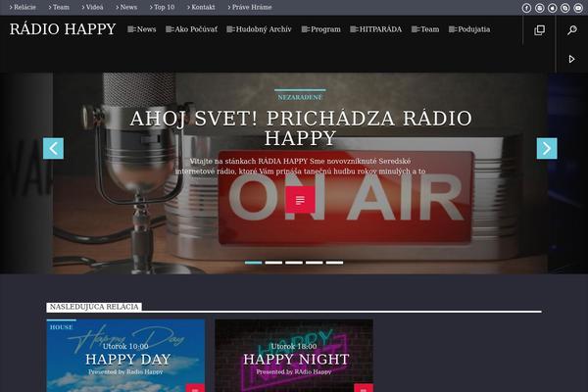Click Presented by Radio Happy on Happy Day
This screenshot has height=392, width=588.
click(x=125, y=372)
